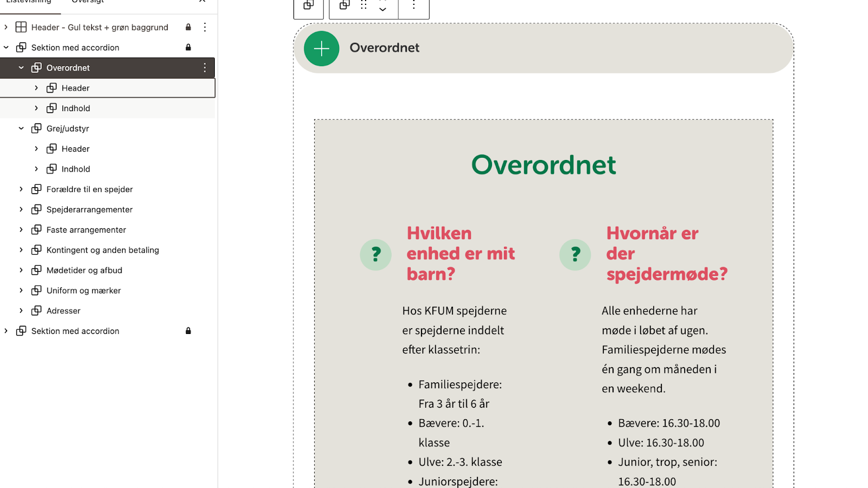The width and height of the screenshot is (868, 488).
Task: Click the move down arrow in block toolbar
Action: coord(382,10)
